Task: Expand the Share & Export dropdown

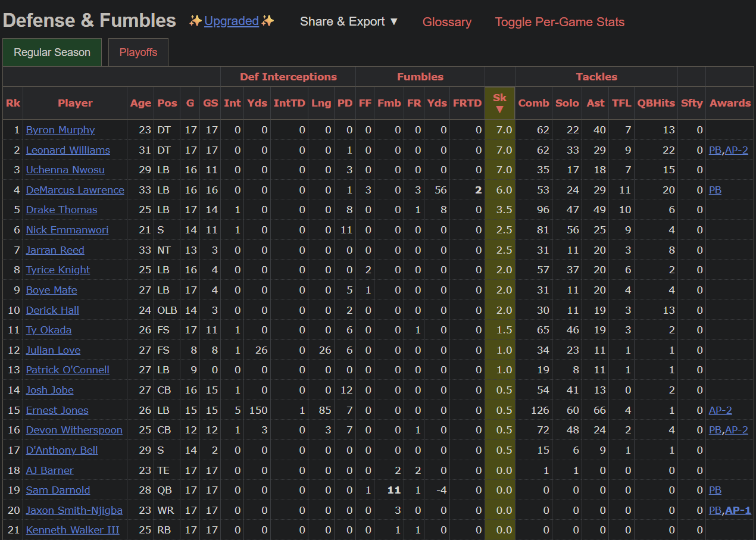Action: click(x=349, y=21)
